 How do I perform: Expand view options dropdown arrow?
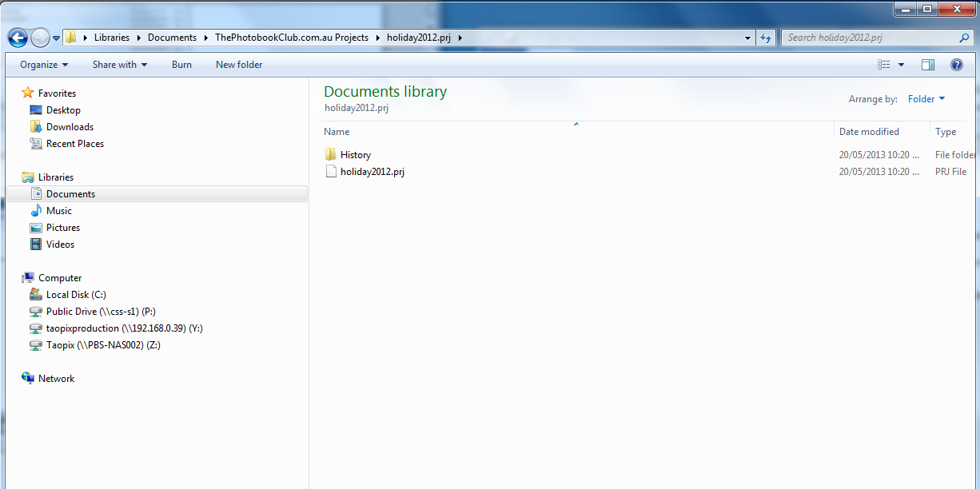point(902,65)
